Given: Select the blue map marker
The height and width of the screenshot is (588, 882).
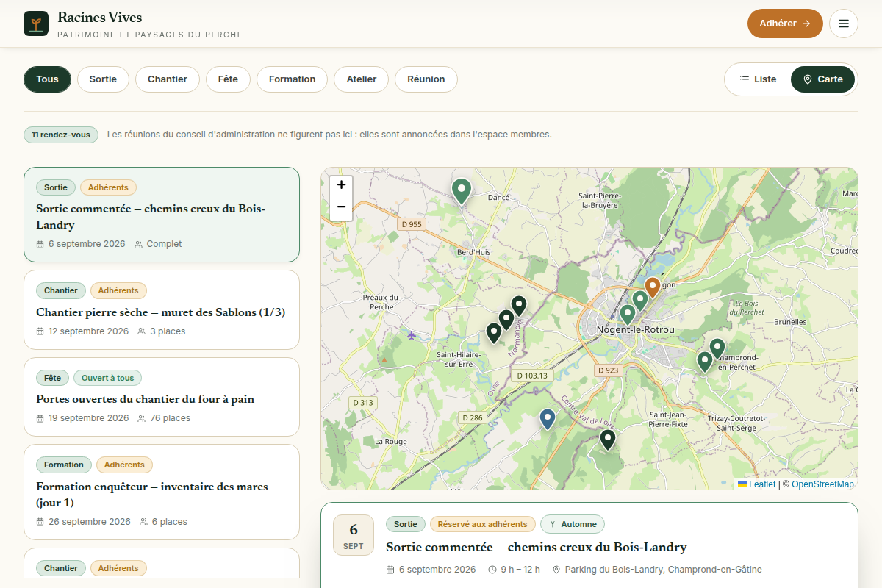Looking at the screenshot, I should pyautogui.click(x=547, y=419).
